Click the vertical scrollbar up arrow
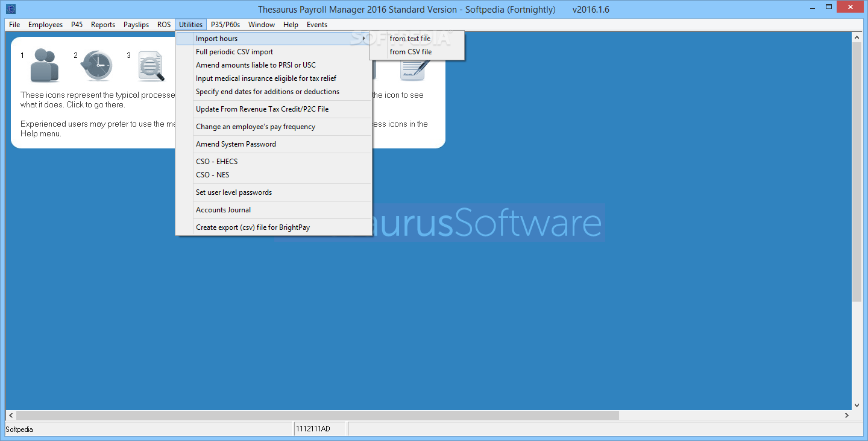 [857, 37]
